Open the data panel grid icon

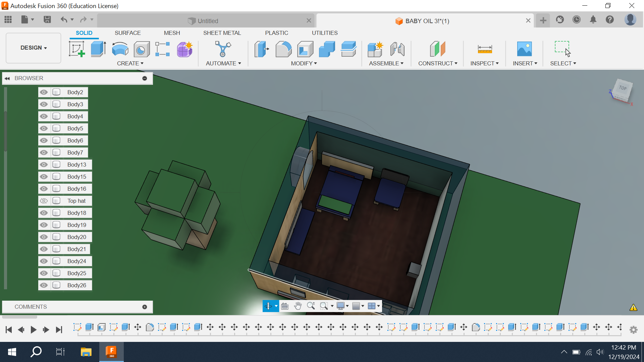pyautogui.click(x=8, y=19)
